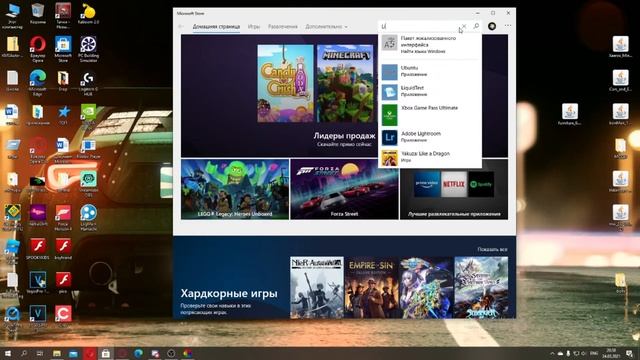Viewport: 640px width, 360px height.
Task: Click inside the Store search box
Action: 420,26
